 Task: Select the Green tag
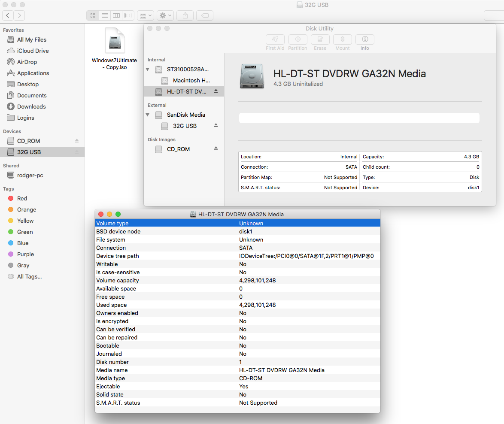(x=42, y=232)
